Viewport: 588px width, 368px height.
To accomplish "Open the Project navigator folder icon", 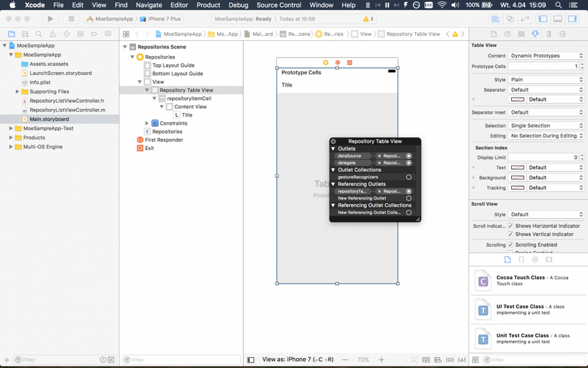I will 12,34.
